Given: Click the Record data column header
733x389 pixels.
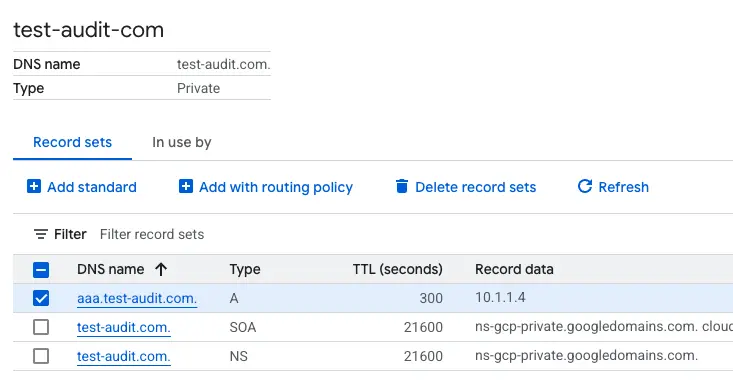Looking at the screenshot, I should [x=514, y=269].
